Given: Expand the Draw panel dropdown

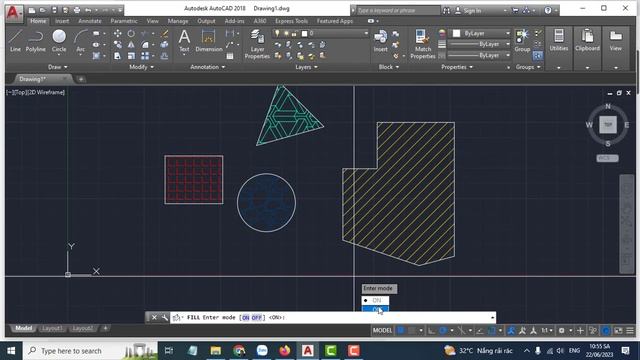Looking at the screenshot, I should click(58, 67).
